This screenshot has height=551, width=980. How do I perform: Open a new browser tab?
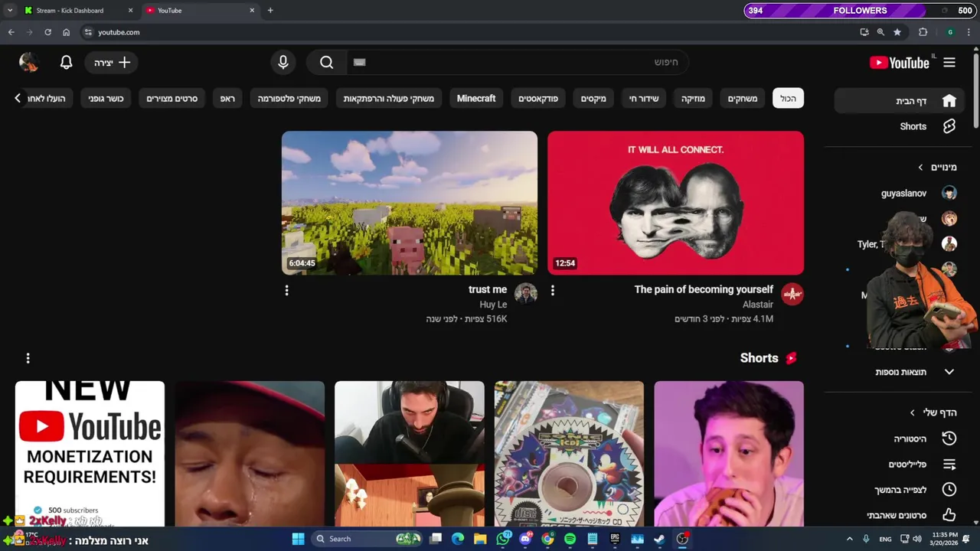[x=270, y=11]
